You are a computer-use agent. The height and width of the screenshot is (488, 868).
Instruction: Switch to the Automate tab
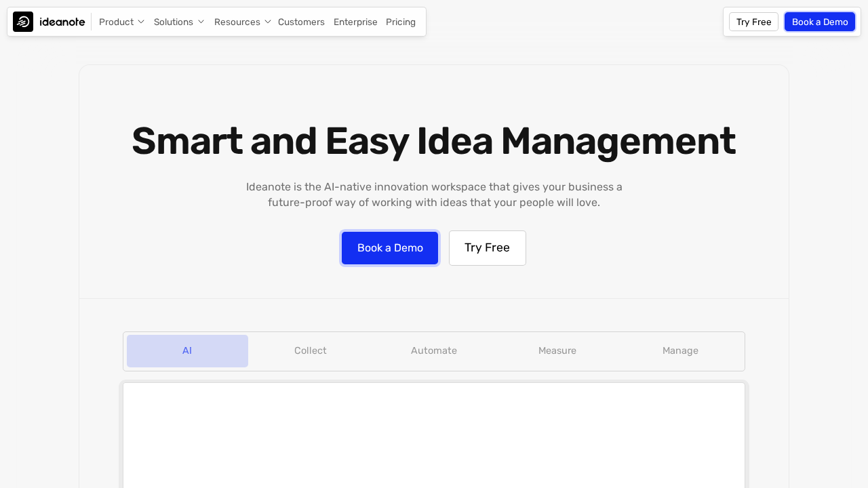(x=434, y=351)
